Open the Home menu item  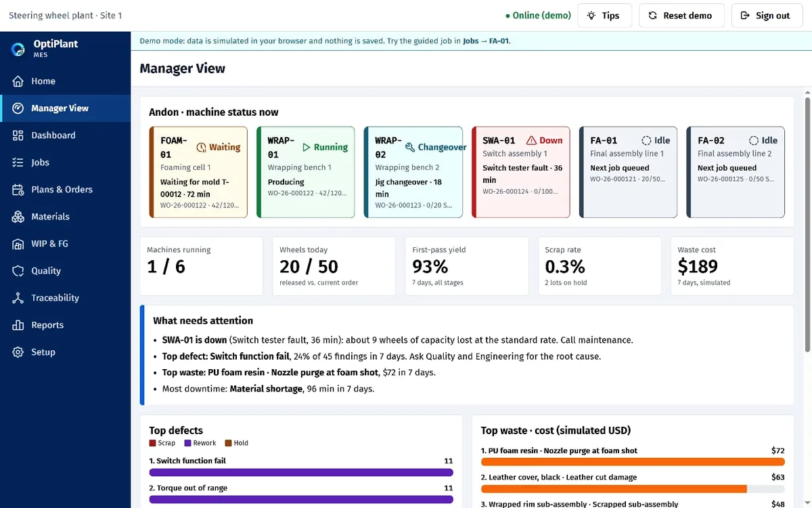tap(65, 81)
